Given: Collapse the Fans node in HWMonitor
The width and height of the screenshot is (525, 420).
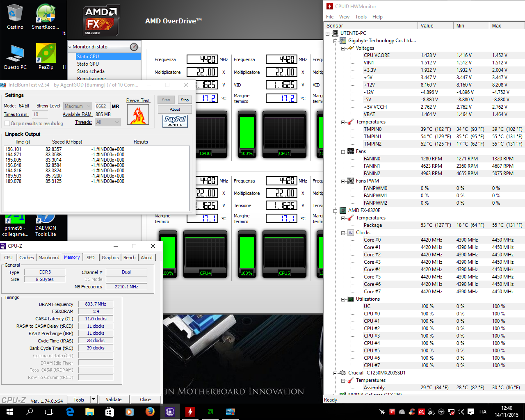Looking at the screenshot, I should coord(343,151).
